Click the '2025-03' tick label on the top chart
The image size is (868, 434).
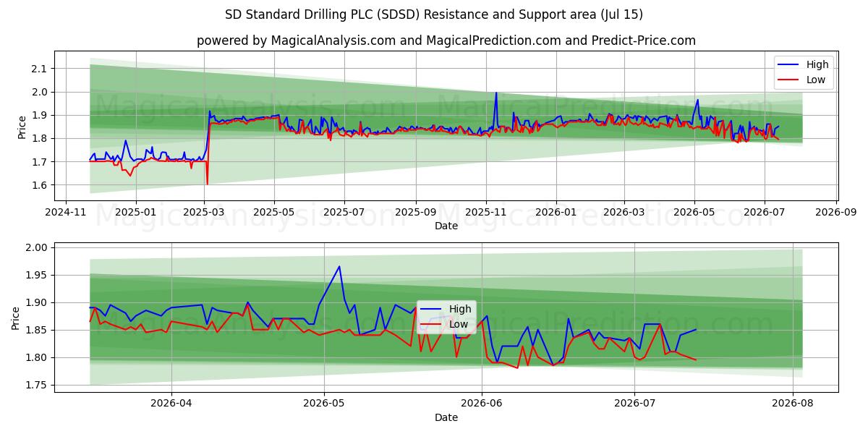(204, 212)
